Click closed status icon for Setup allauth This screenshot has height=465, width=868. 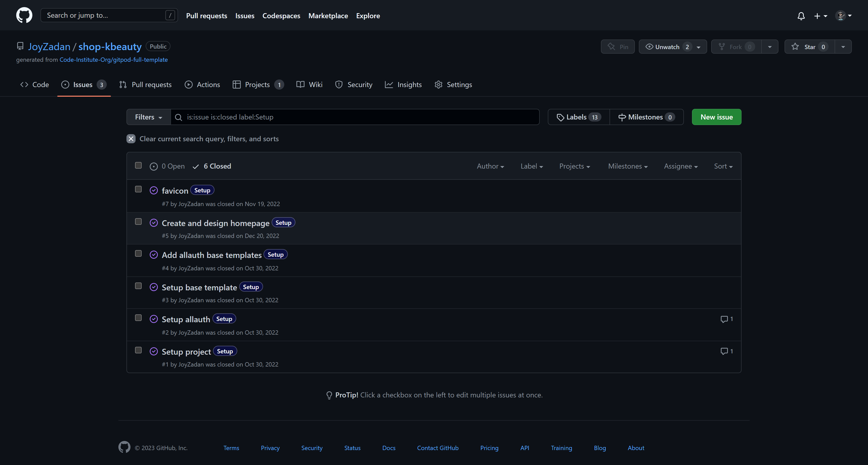click(x=154, y=319)
